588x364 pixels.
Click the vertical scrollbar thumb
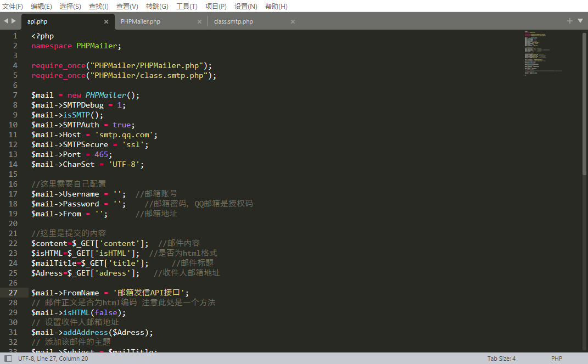point(584,103)
